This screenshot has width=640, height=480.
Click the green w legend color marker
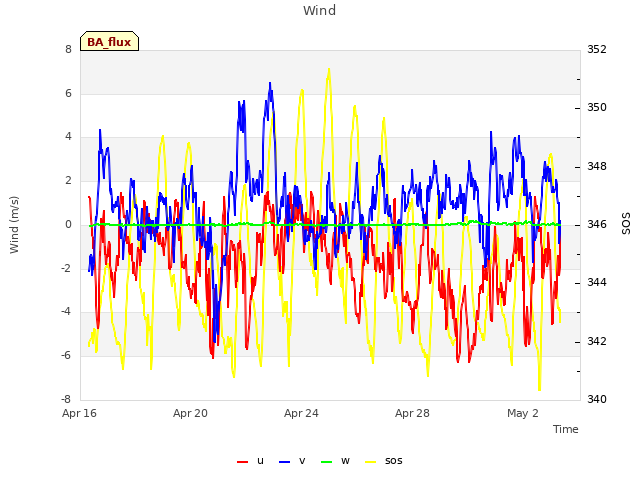(x=327, y=462)
